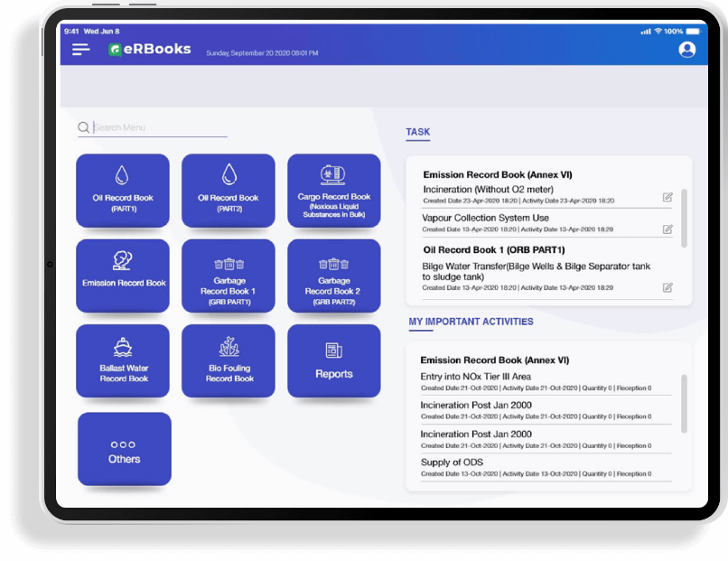This screenshot has width=728, height=561.
Task: Open the 'Supply of ODS' activity
Action: tap(546, 468)
